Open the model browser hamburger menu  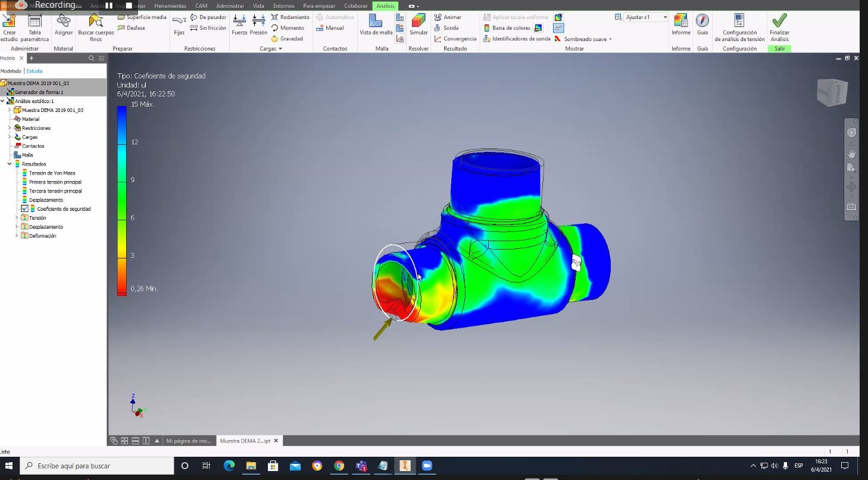coord(101,58)
